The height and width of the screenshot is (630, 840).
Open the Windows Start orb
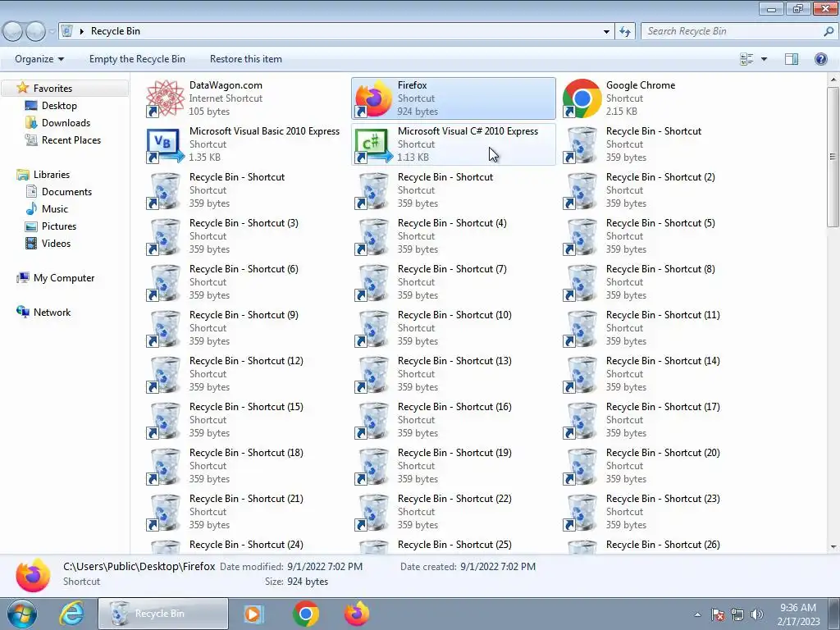coord(22,614)
